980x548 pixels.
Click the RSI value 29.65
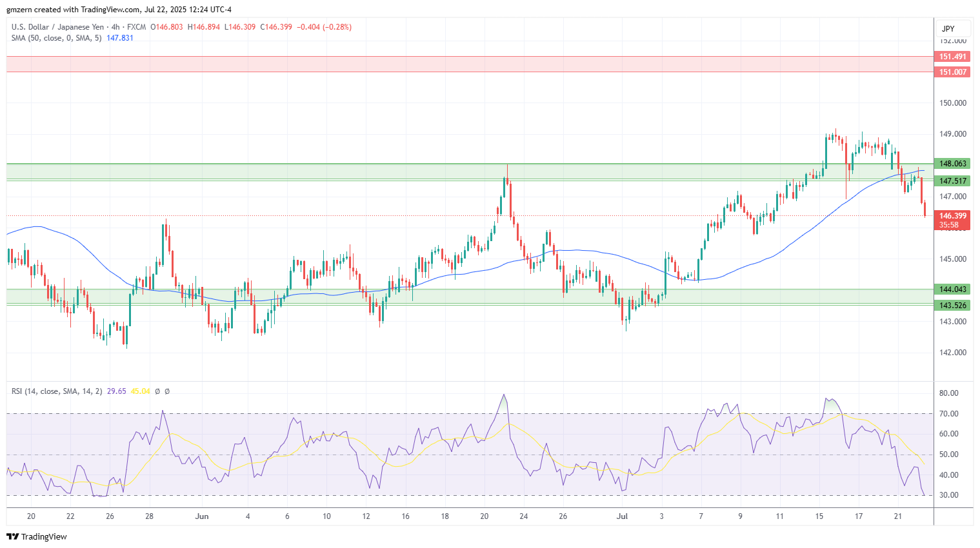point(116,391)
